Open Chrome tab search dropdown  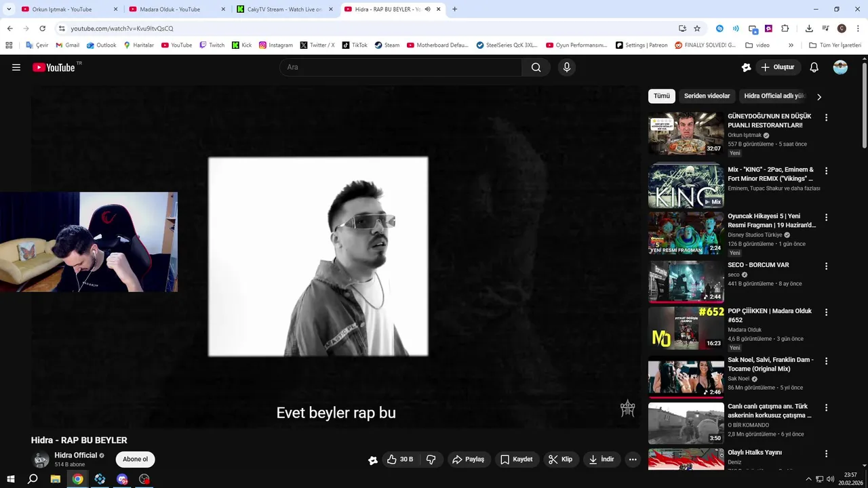[x=9, y=9]
